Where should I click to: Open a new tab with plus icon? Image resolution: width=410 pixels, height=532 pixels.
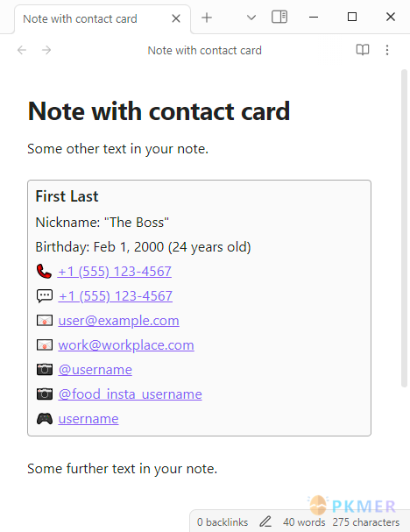tap(207, 18)
